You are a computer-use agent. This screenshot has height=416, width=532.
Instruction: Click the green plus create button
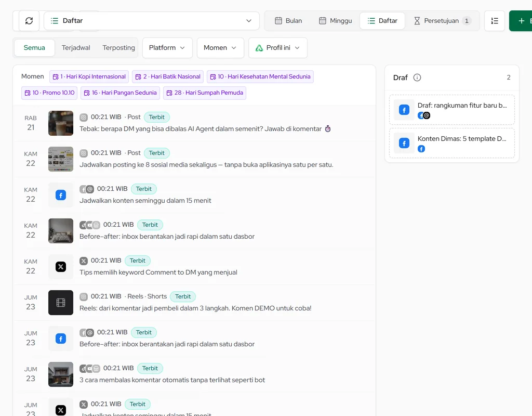[x=521, y=21]
